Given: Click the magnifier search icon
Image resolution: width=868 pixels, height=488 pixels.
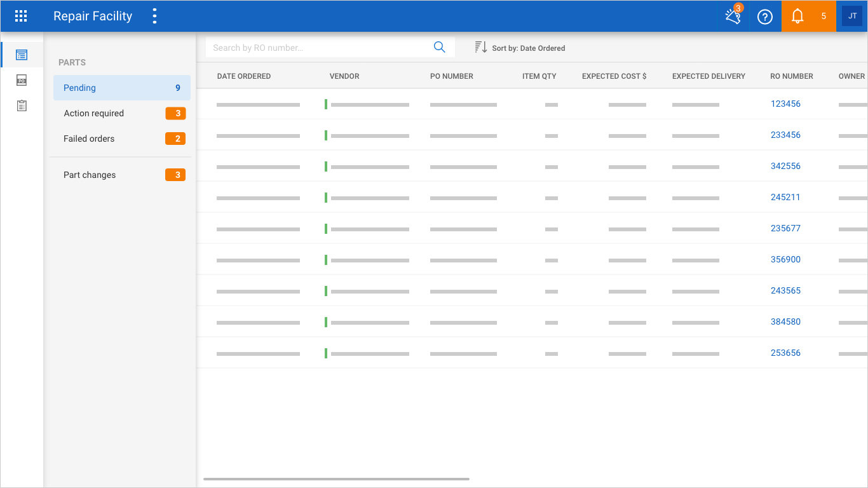Looking at the screenshot, I should 439,47.
